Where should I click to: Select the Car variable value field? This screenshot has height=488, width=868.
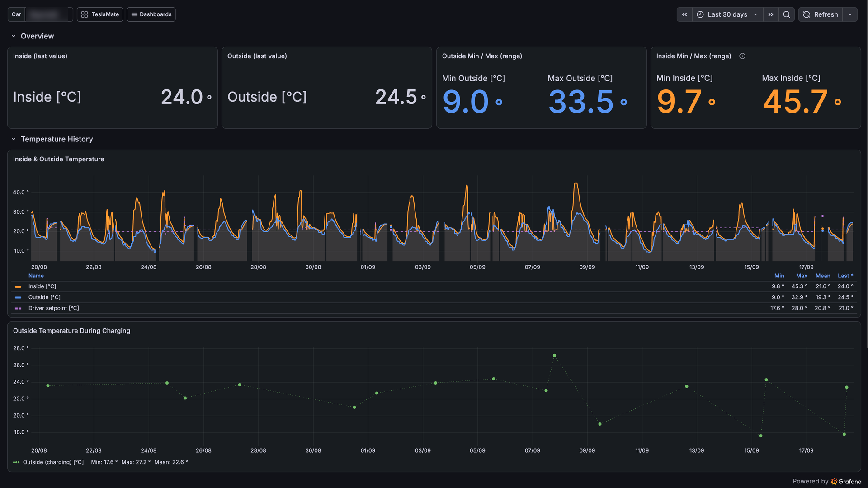49,14
